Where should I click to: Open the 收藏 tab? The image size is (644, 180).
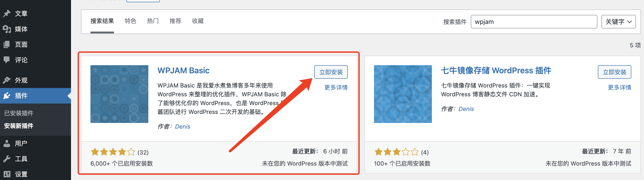pyautogui.click(x=198, y=21)
